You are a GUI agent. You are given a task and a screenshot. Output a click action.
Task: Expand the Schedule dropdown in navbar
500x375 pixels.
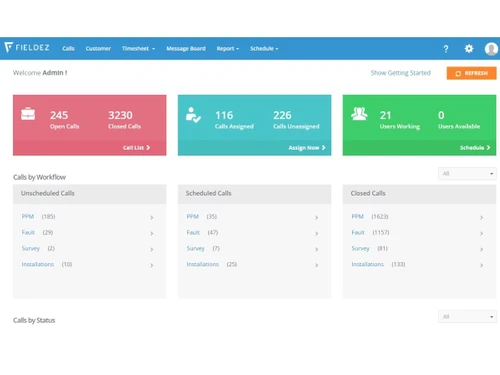tap(264, 49)
